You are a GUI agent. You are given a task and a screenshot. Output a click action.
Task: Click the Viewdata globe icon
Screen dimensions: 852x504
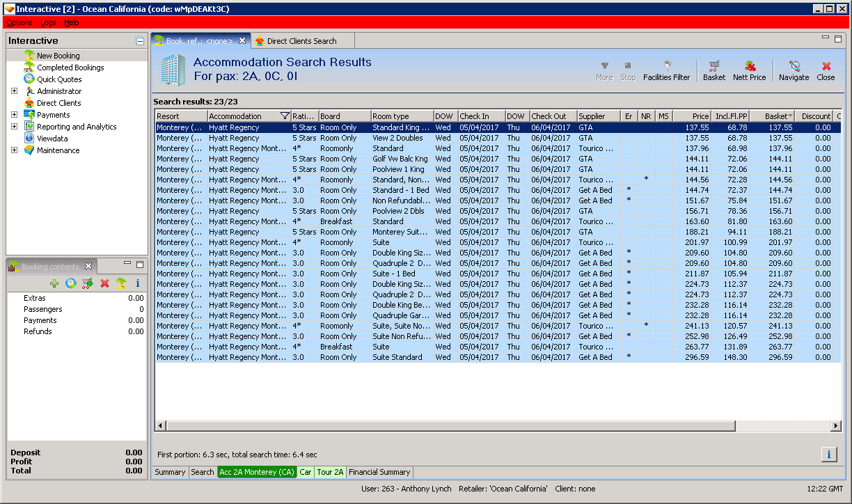(x=29, y=139)
